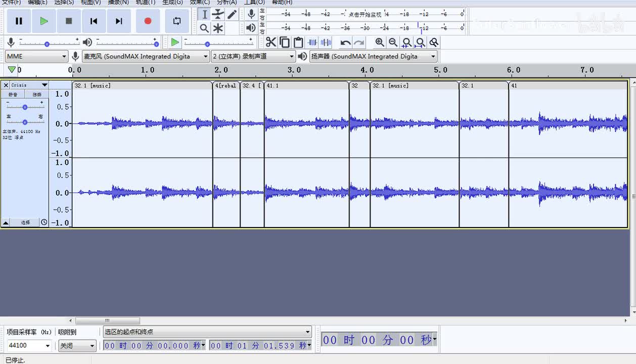Image resolution: width=636 pixels, height=364 pixels.
Task: Open the 效果(C) menu
Action: point(200,2)
